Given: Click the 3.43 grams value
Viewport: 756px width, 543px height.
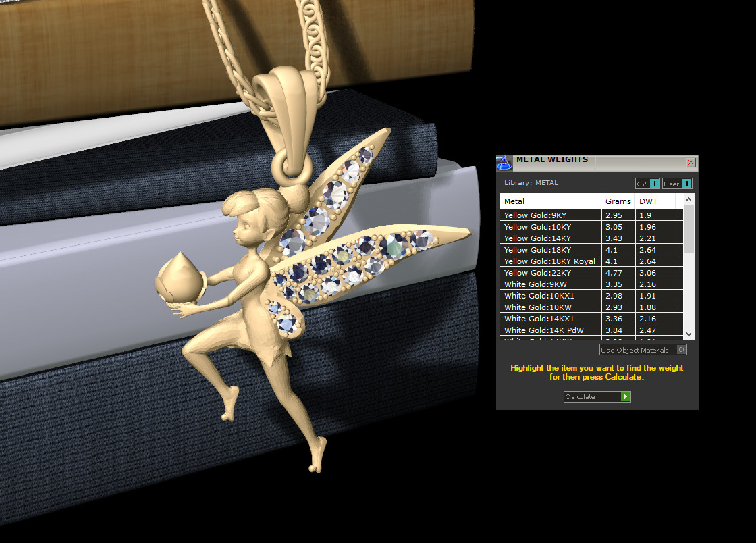Looking at the screenshot, I should point(614,238).
